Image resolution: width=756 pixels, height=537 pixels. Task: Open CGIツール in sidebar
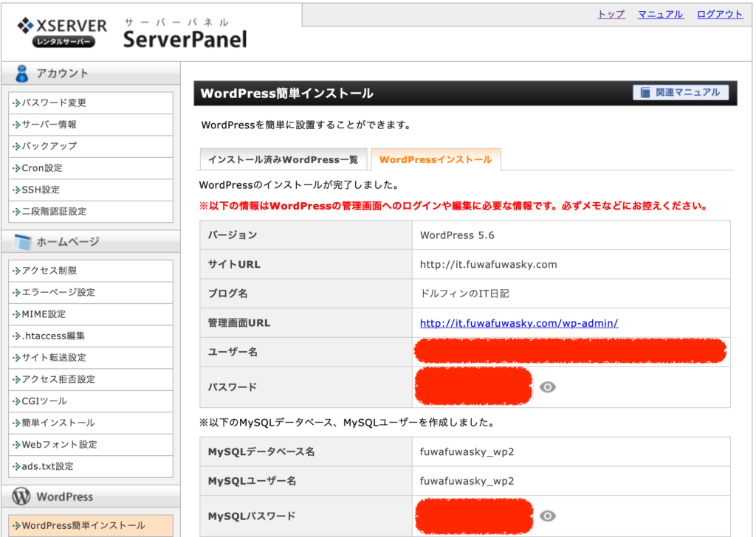click(91, 401)
